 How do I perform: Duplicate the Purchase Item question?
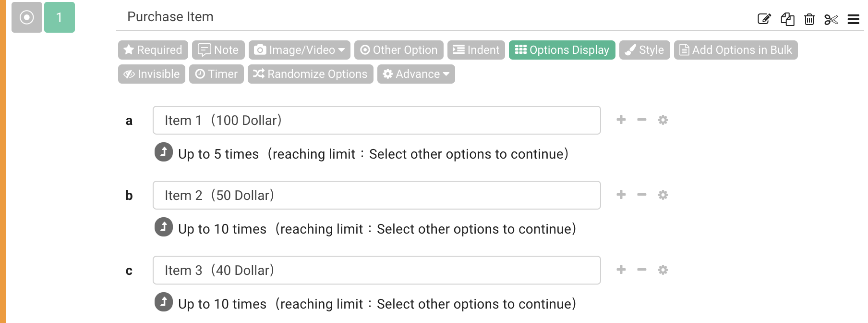pyautogui.click(x=787, y=19)
